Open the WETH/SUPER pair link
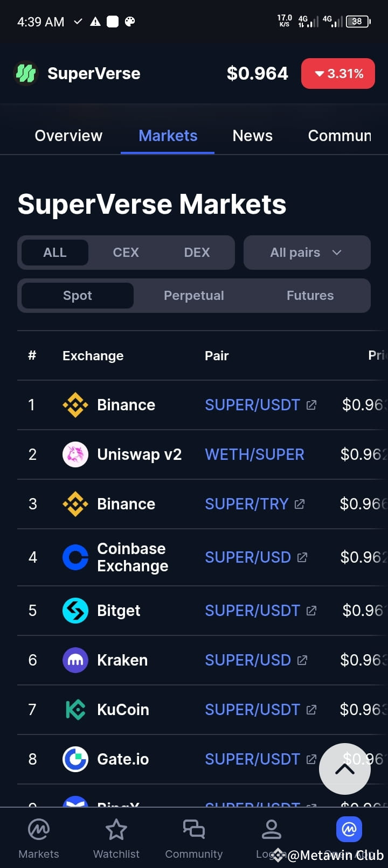Image resolution: width=388 pixels, height=868 pixels. (254, 454)
